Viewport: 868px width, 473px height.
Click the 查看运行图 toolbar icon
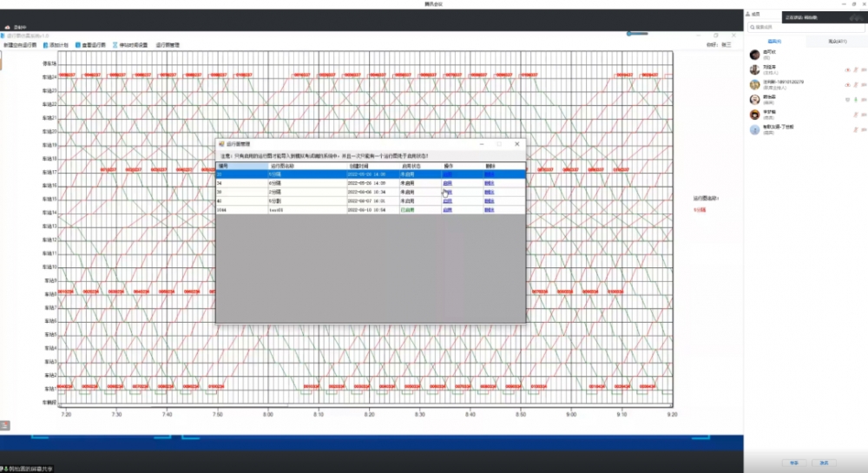(x=78, y=44)
